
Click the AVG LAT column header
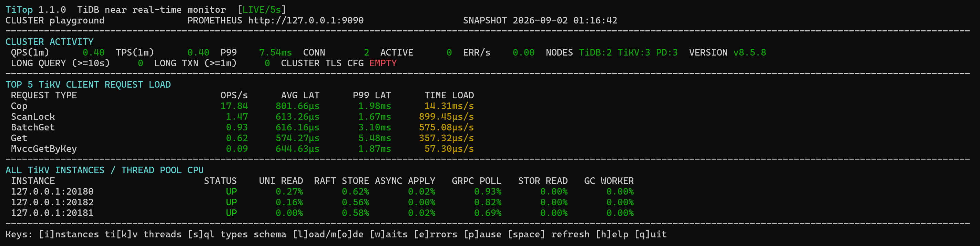point(300,95)
